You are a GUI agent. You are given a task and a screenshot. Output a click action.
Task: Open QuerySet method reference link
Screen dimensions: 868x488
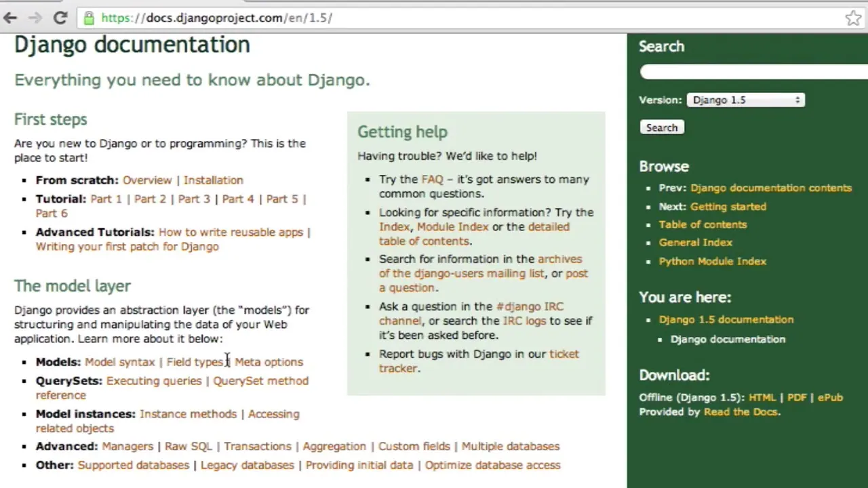(261, 381)
